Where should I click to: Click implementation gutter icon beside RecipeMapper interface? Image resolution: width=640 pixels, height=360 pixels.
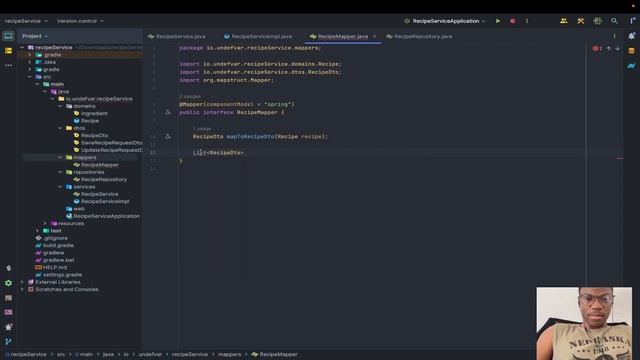pyautogui.click(x=168, y=112)
